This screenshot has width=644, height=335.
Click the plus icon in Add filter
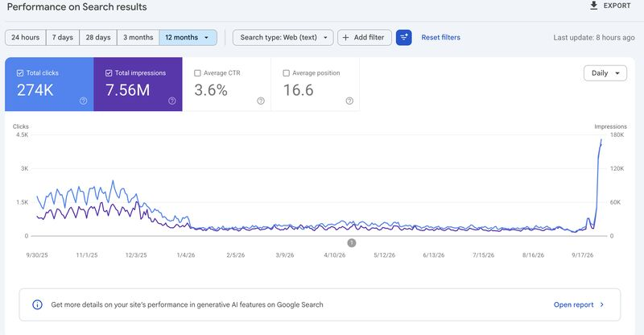pyautogui.click(x=346, y=37)
